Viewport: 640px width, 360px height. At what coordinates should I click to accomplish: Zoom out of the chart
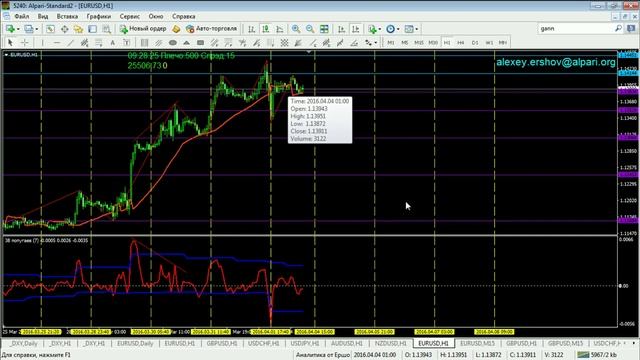310,29
